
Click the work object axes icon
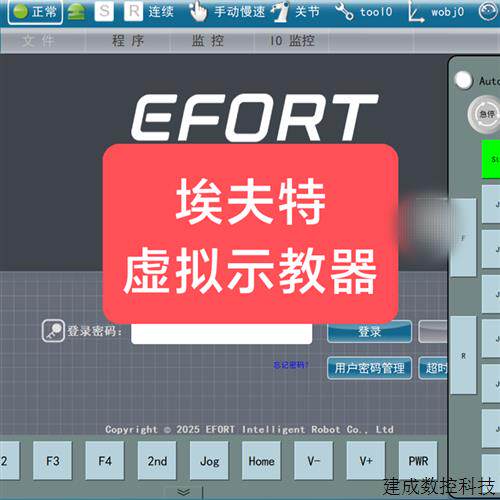click(416, 13)
